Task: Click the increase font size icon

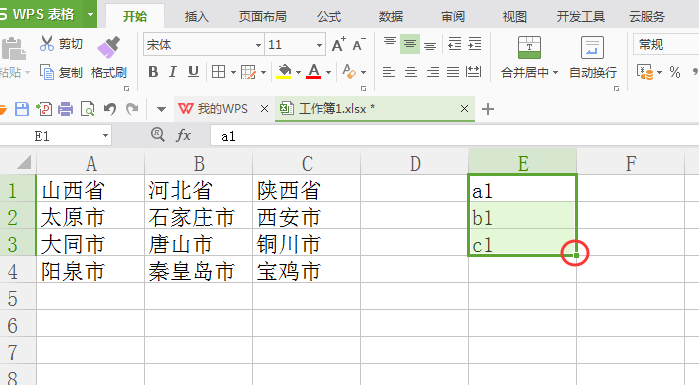Action: pos(338,45)
